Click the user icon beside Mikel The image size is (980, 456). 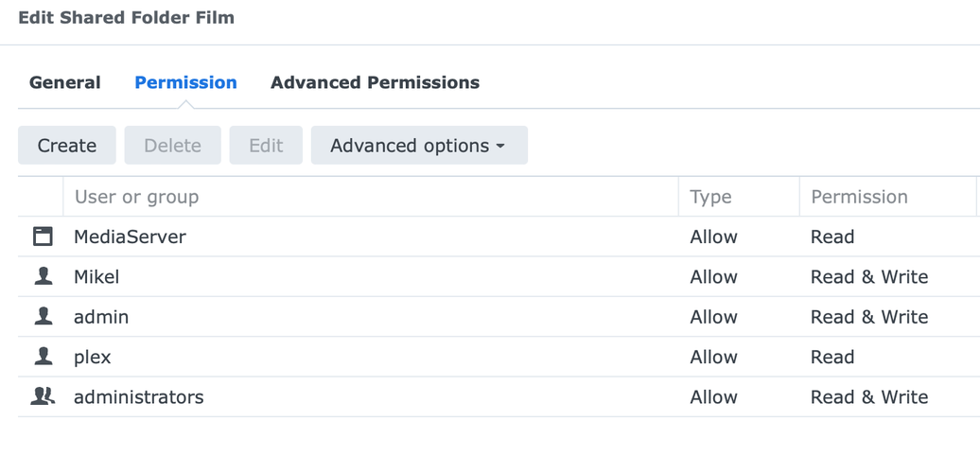point(43,276)
